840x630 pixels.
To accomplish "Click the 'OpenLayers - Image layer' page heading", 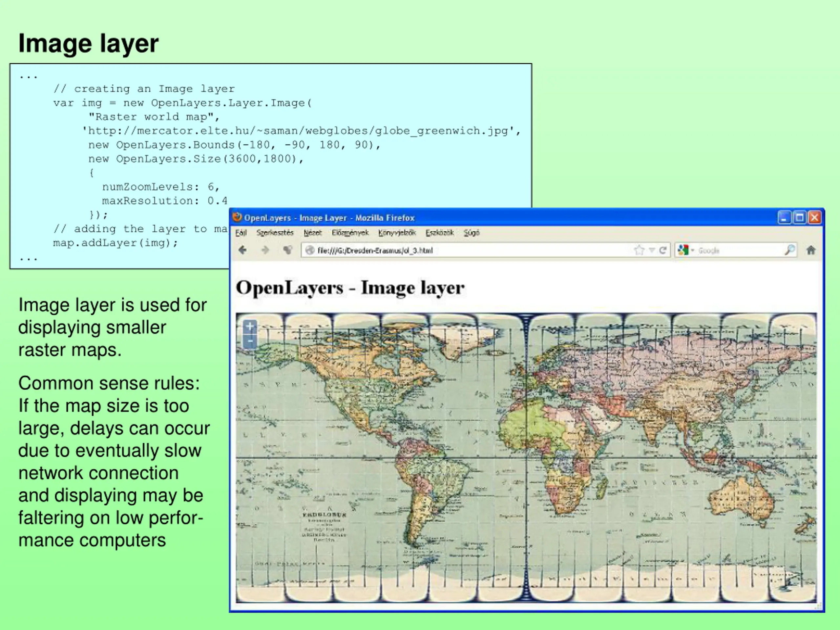I will click(350, 287).
